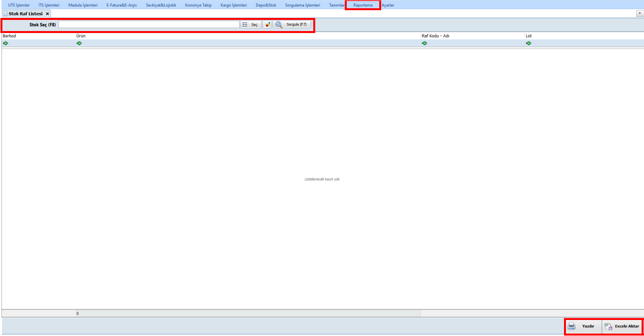
Task: Open the E-Fatura&E-Arşiv menu
Action: coord(122,5)
